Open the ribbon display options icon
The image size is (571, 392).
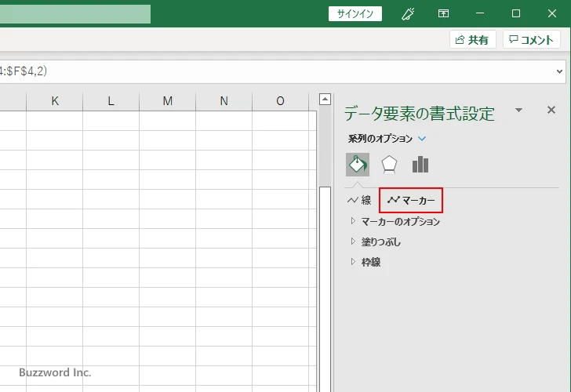(443, 14)
